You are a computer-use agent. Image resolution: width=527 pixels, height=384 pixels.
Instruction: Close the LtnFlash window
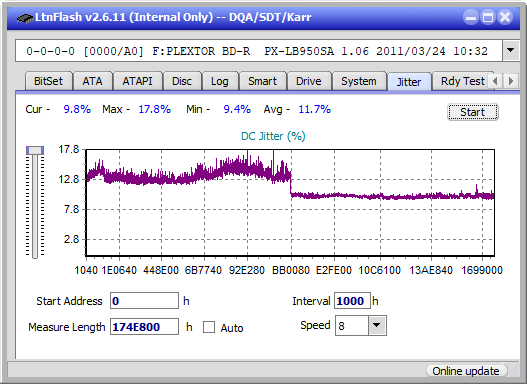click(x=505, y=17)
